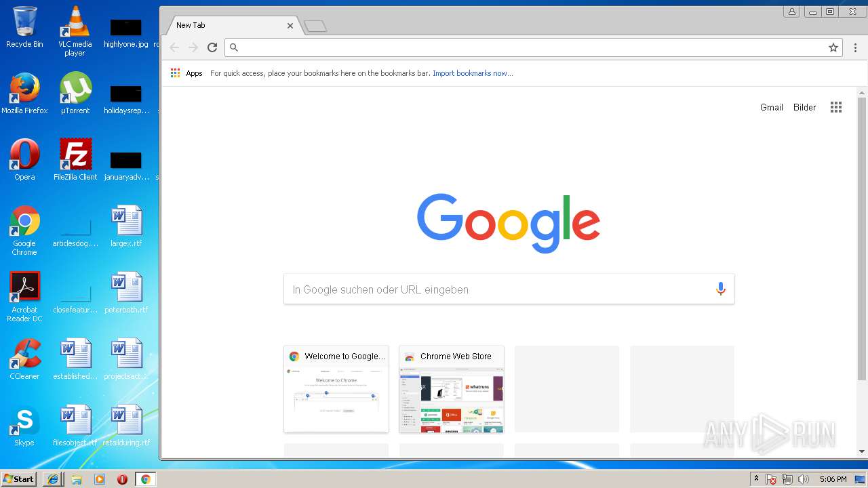Select the Skype desktop icon
The width and height of the screenshot is (868, 488).
pos(24,426)
